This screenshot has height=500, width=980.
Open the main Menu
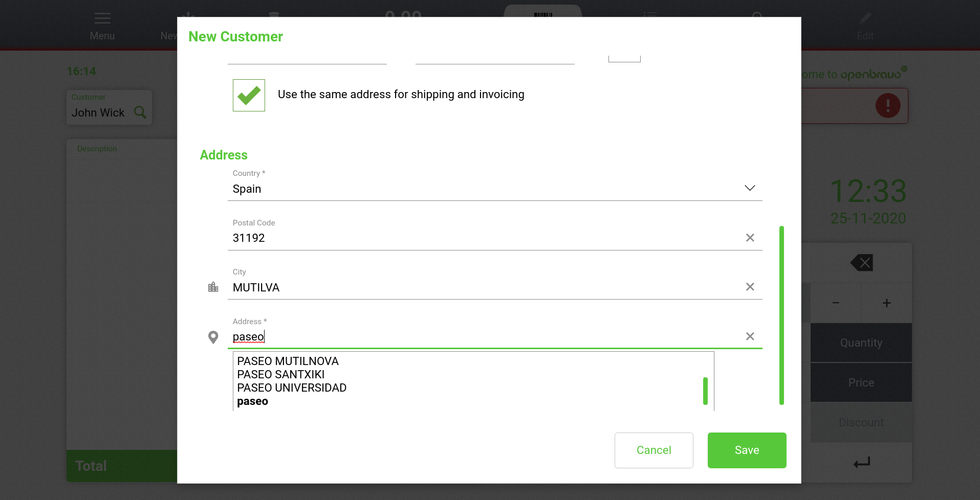pos(102,26)
